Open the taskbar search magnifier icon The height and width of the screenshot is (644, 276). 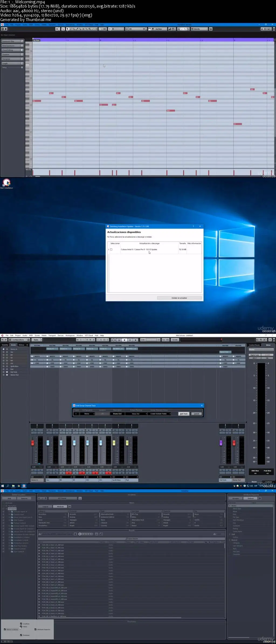click(8, 486)
